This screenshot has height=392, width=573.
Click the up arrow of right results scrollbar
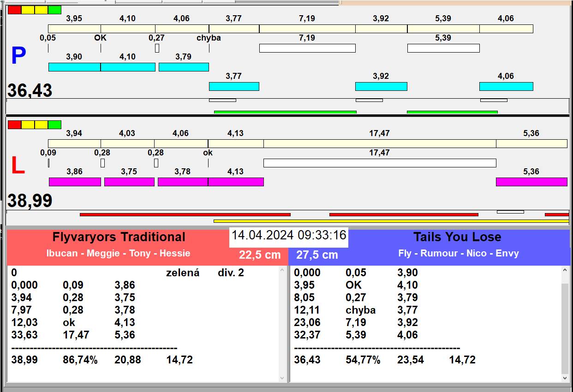pyautogui.click(x=566, y=270)
